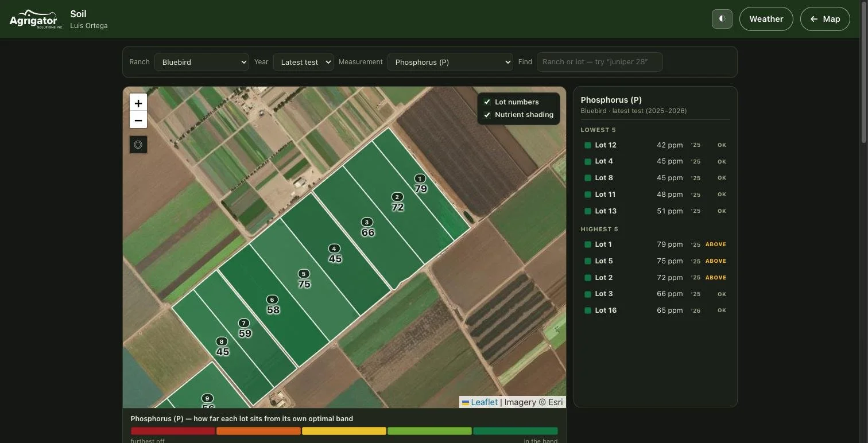Select Lot 4 row in Lowest 5
This screenshot has height=443, width=868.
(655, 161)
